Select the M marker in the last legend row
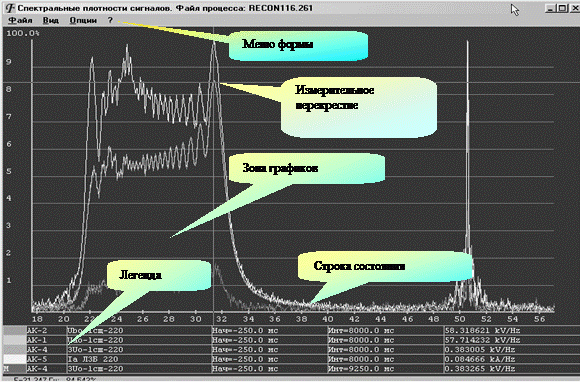This screenshot has height=382, width=580. click(x=6, y=369)
